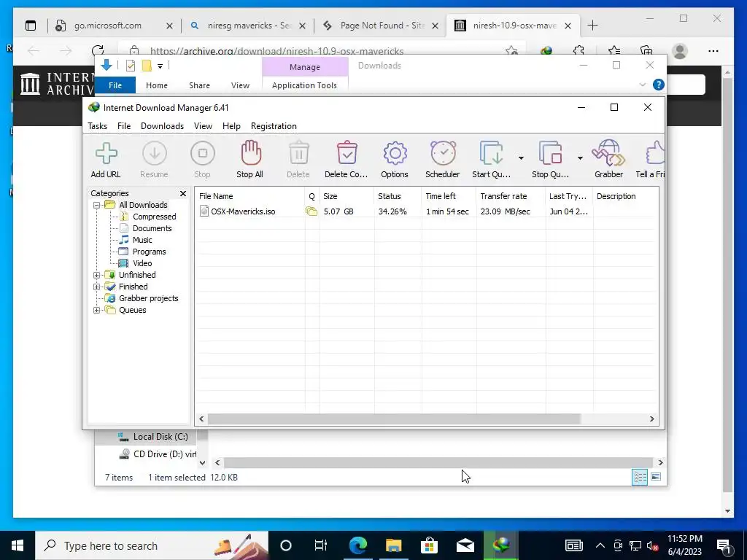Open the Registration menu
The width and height of the screenshot is (747, 560).
(274, 125)
